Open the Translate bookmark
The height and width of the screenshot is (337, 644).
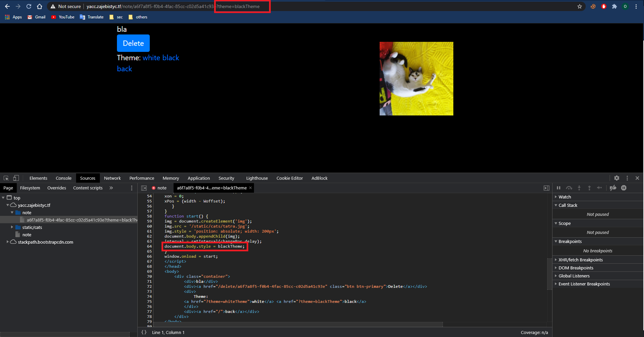[x=92, y=17]
